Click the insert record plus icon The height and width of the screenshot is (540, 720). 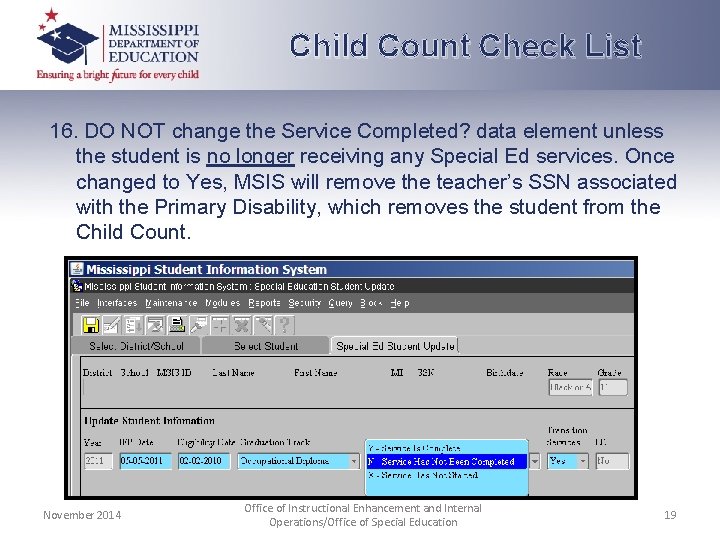pyautogui.click(x=220, y=325)
